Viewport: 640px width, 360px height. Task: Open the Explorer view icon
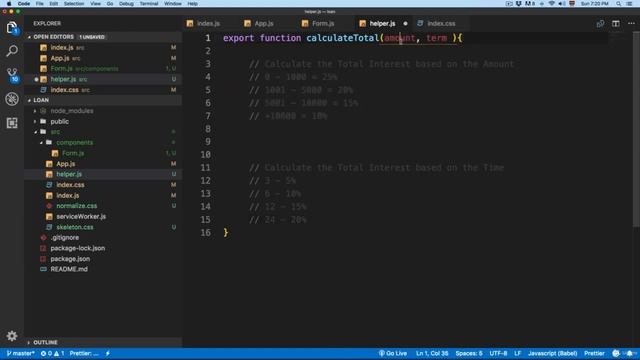click(x=12, y=28)
